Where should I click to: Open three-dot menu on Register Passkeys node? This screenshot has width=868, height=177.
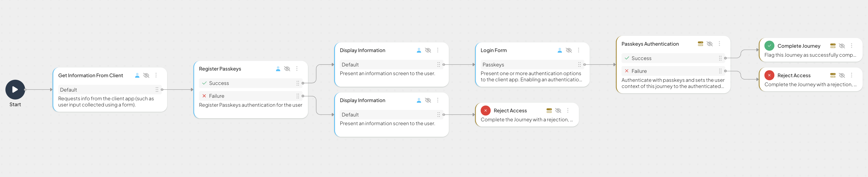point(297,68)
